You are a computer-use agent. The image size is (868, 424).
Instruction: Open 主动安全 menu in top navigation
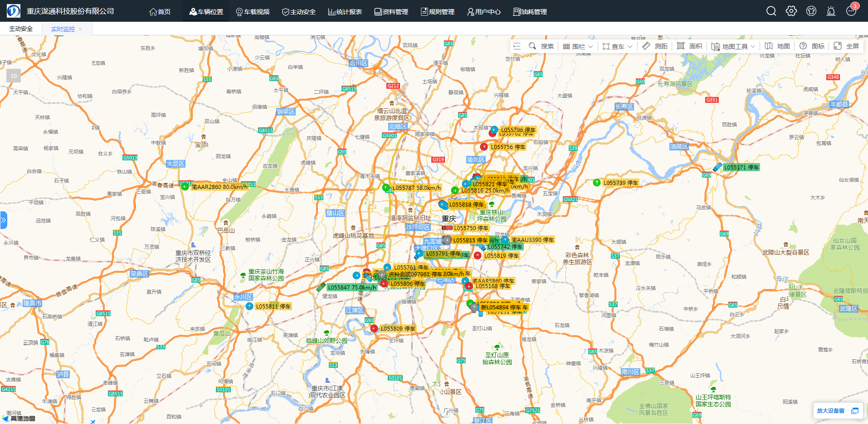(x=299, y=11)
